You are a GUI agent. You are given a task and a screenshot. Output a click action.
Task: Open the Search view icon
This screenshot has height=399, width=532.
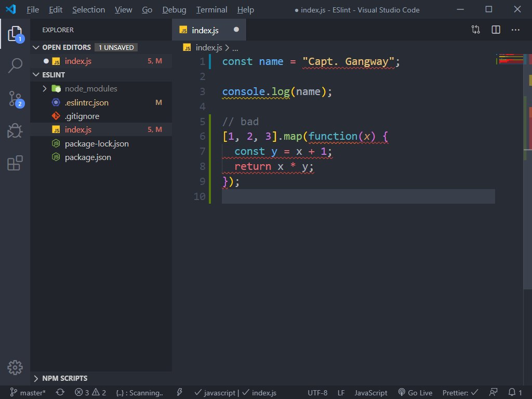[x=15, y=65]
